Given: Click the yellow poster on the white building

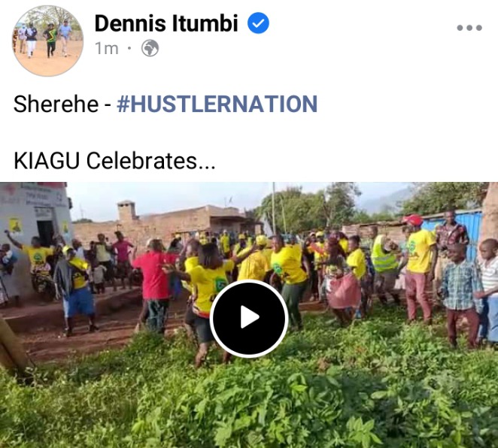Looking at the screenshot, I should 15,226.
